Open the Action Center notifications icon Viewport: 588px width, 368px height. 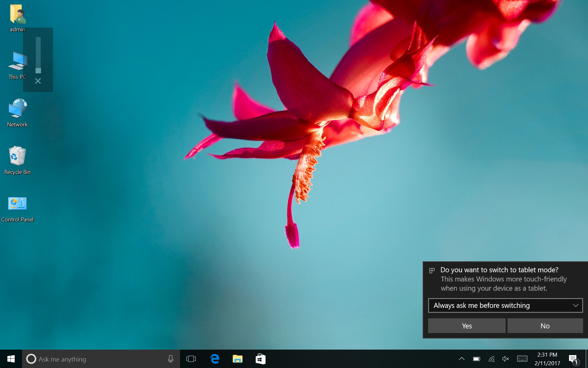(x=573, y=359)
